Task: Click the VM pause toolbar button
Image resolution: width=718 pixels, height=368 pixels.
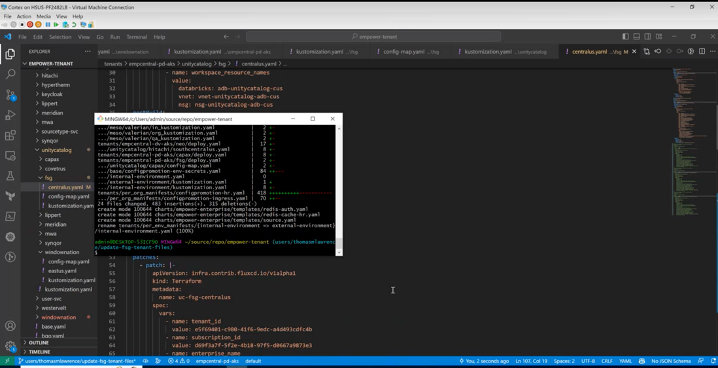Action: coord(48,24)
